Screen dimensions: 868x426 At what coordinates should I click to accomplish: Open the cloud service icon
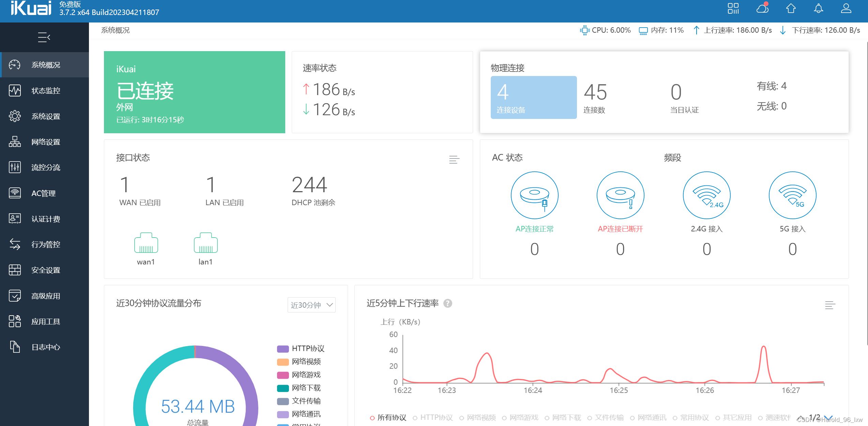click(762, 8)
